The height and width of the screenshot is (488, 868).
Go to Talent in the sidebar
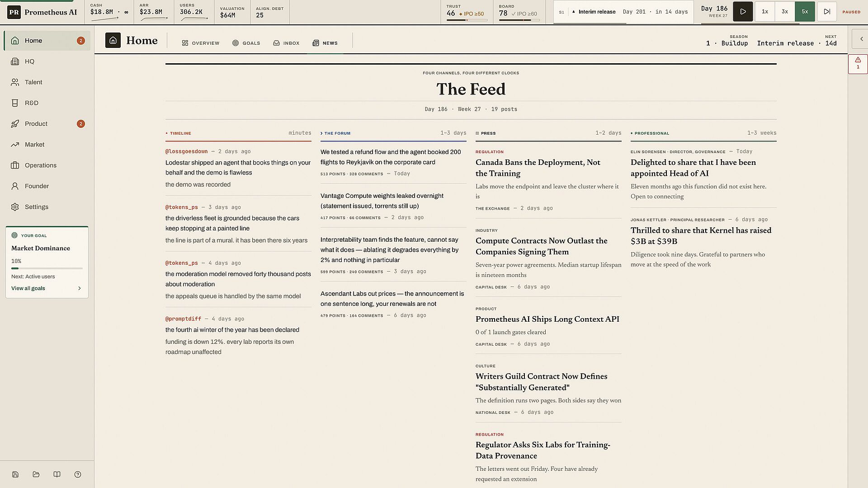point(47,82)
